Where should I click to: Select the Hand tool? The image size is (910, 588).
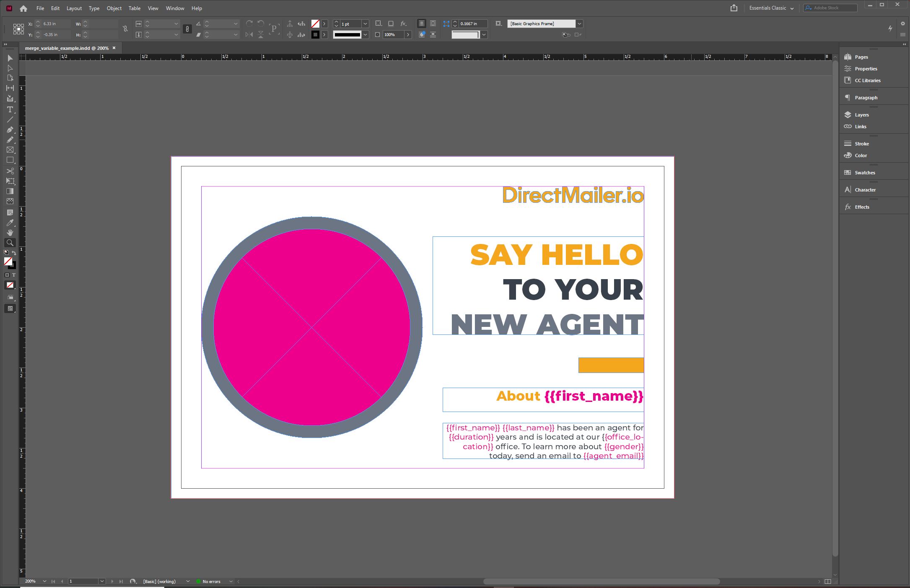pyautogui.click(x=10, y=233)
